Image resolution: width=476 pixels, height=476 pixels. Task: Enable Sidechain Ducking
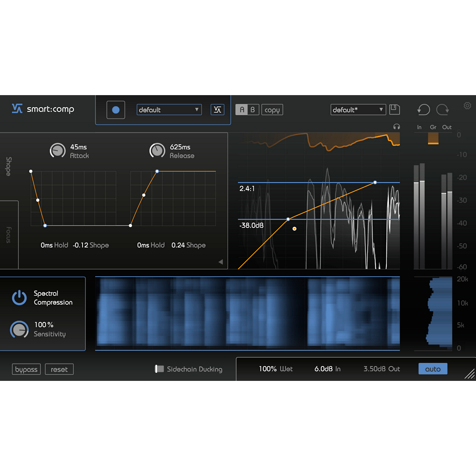[x=159, y=369]
